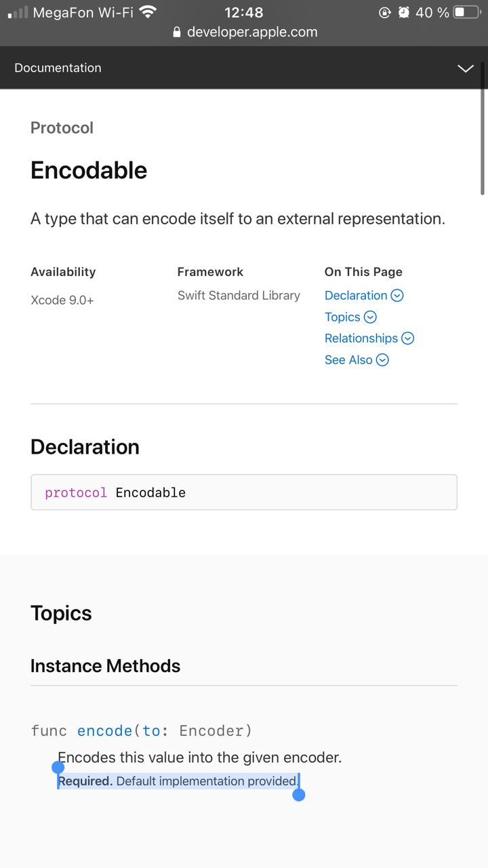Tap the arrow icon beside Declaration
This screenshot has width=488, height=868.
tap(398, 296)
